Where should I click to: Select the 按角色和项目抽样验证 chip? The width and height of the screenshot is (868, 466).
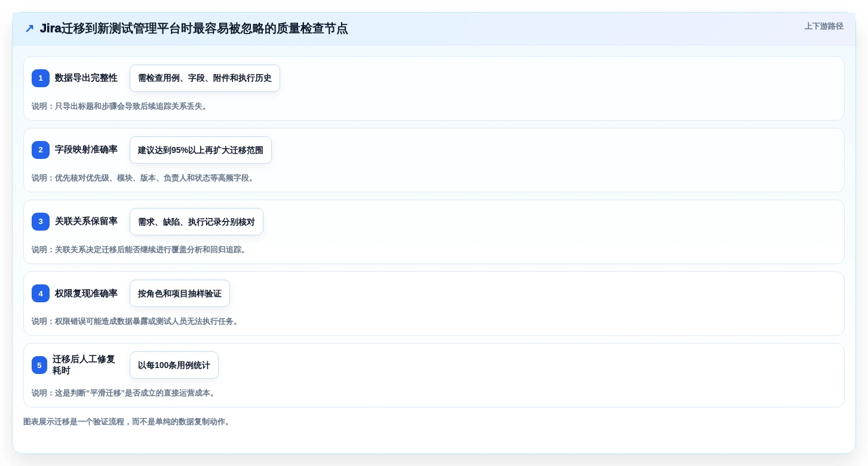pos(180,293)
